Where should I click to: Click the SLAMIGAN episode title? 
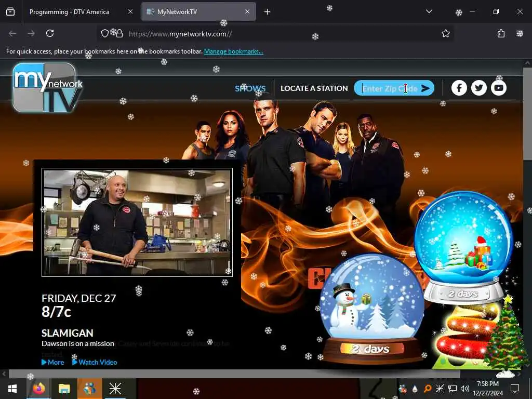click(67, 333)
